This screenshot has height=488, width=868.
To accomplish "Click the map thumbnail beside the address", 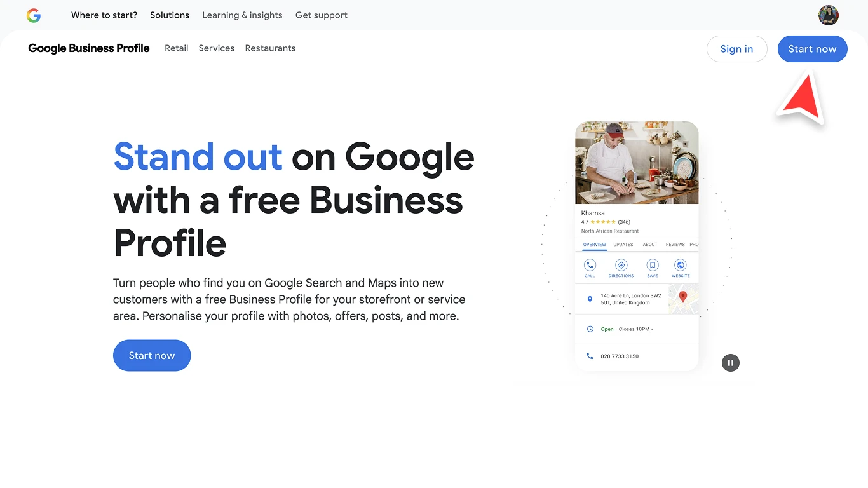I will (684, 299).
